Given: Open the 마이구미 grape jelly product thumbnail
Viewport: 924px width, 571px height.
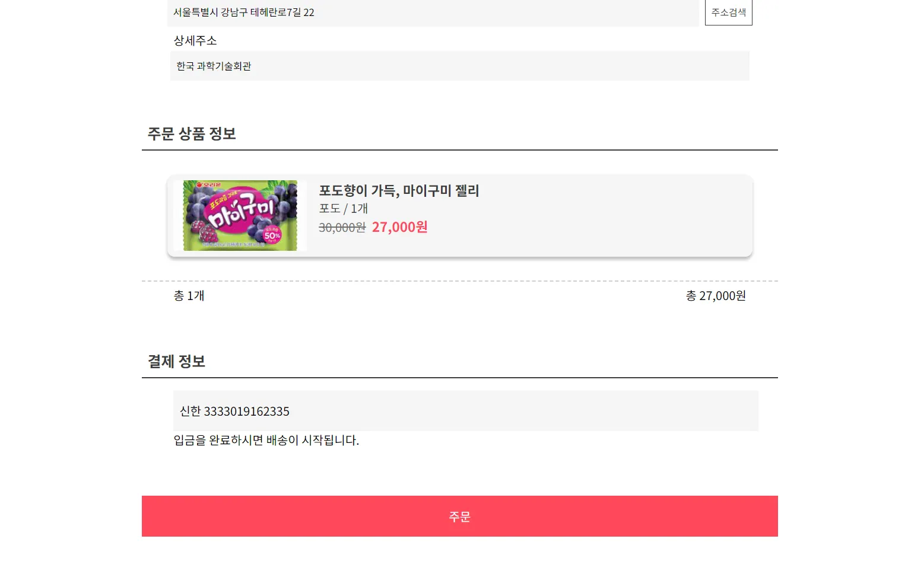Looking at the screenshot, I should pyautogui.click(x=240, y=215).
